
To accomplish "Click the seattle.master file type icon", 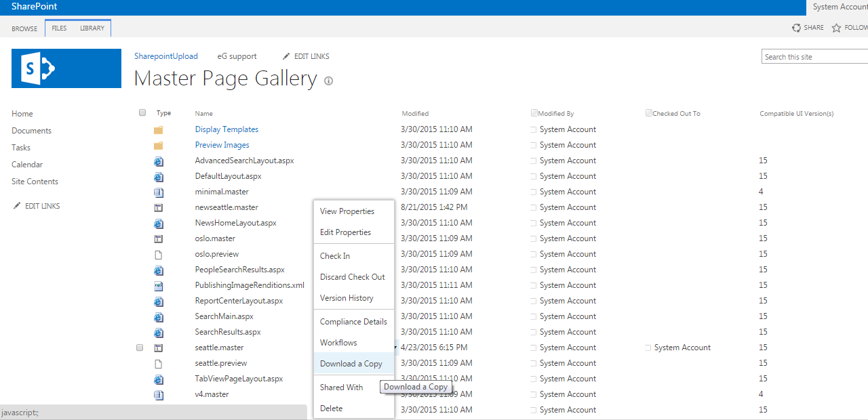I will [x=158, y=348].
